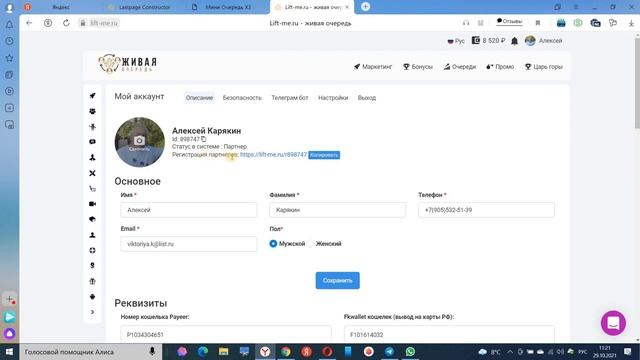Screen dimensions: 640x360
Task: Switch to the Телеграм бот tab
Action: pyautogui.click(x=290, y=98)
